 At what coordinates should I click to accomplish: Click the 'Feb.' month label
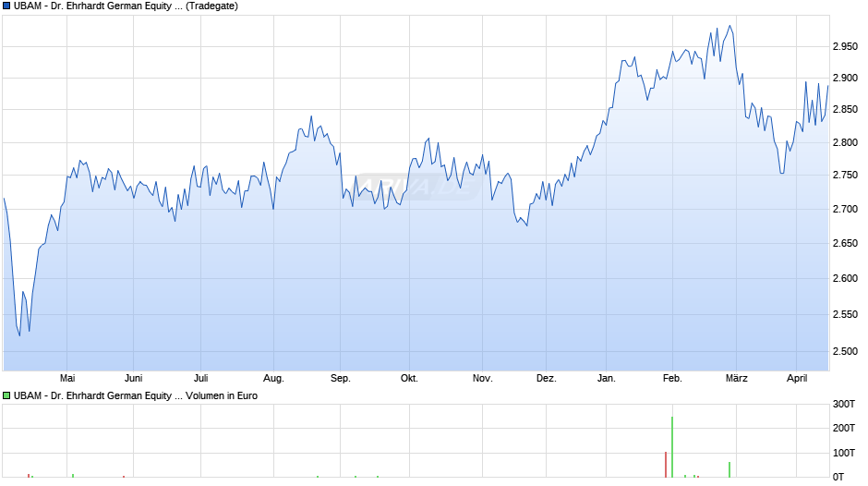(x=672, y=378)
